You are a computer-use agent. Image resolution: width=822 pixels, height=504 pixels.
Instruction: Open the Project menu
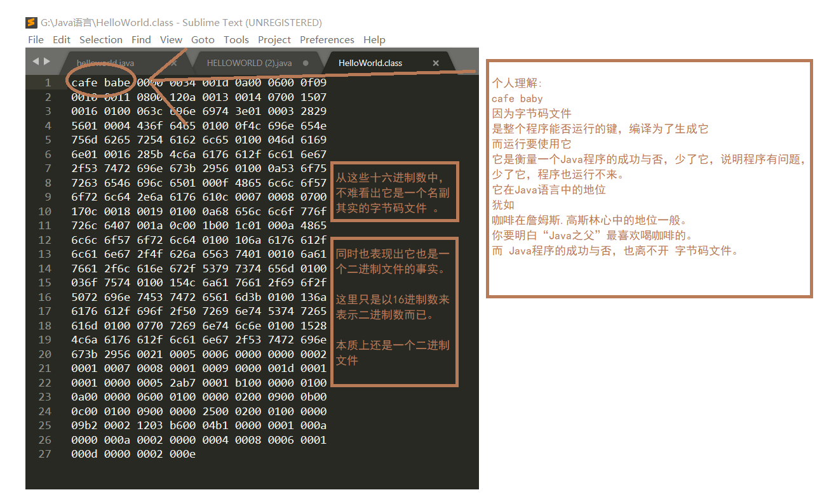point(274,39)
